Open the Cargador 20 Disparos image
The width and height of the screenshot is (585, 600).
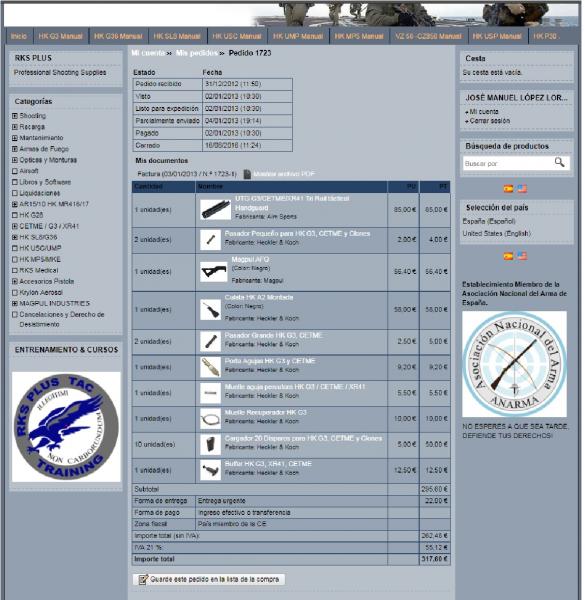click(x=210, y=444)
